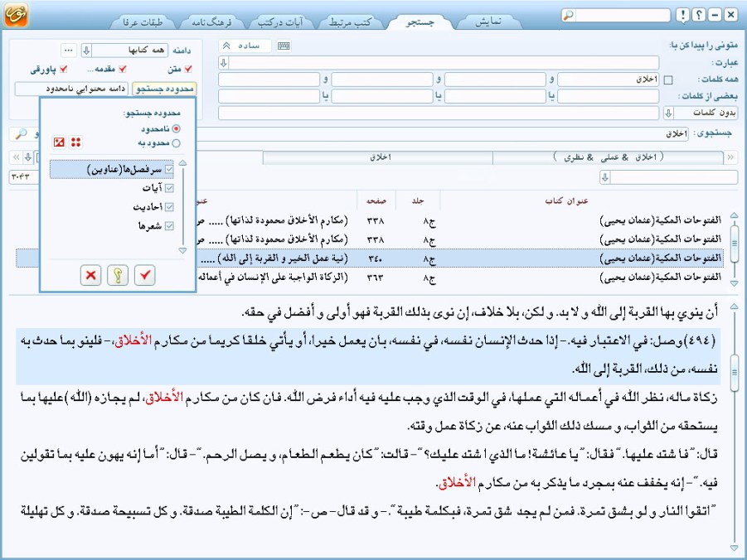Click the results list scrollbar thumb
The height and width of the screenshot is (560, 747).
click(x=734, y=244)
